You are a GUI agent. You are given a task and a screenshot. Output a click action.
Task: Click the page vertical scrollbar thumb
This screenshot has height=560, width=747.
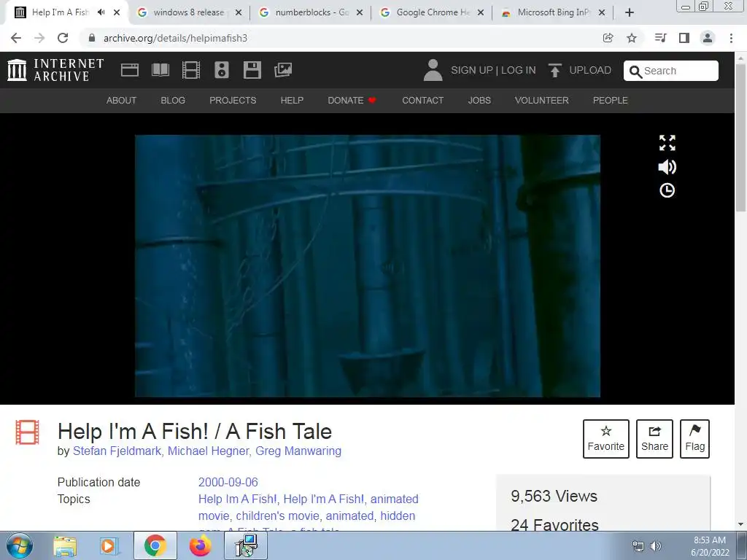[741, 138]
